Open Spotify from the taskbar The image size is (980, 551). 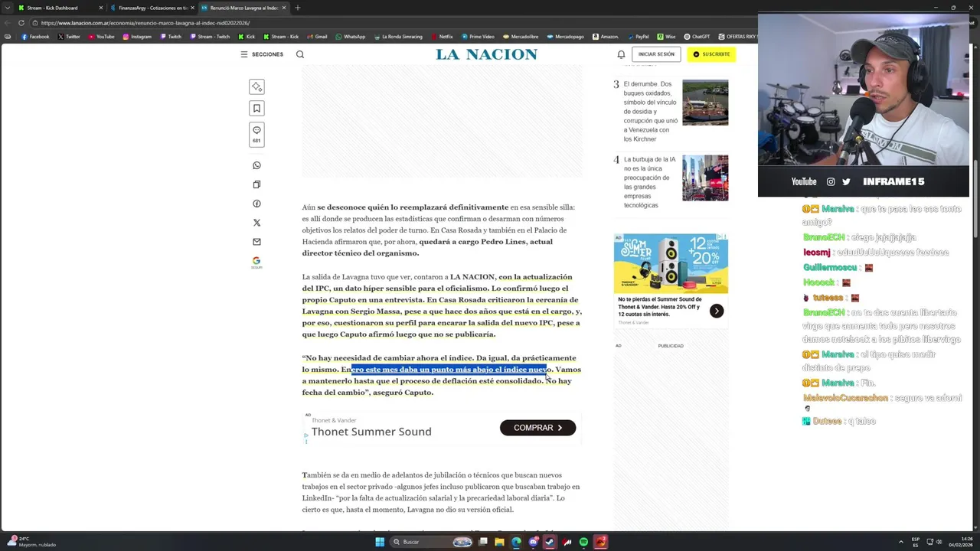click(x=583, y=542)
